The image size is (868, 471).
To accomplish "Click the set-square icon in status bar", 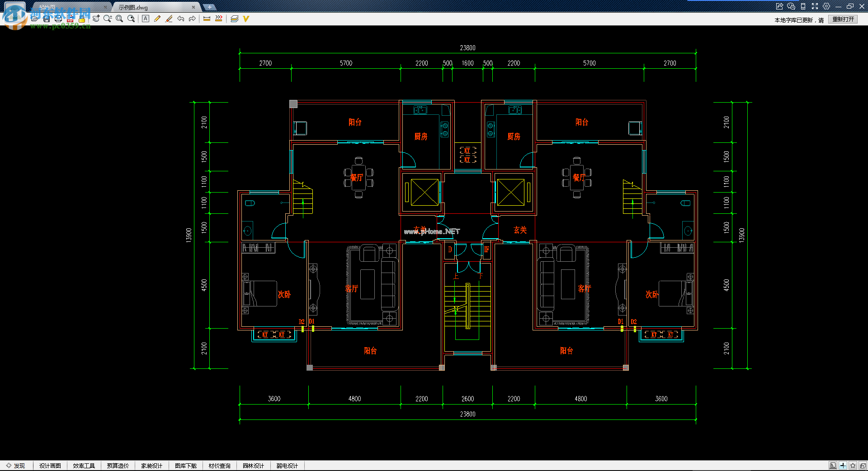I will [833, 466].
